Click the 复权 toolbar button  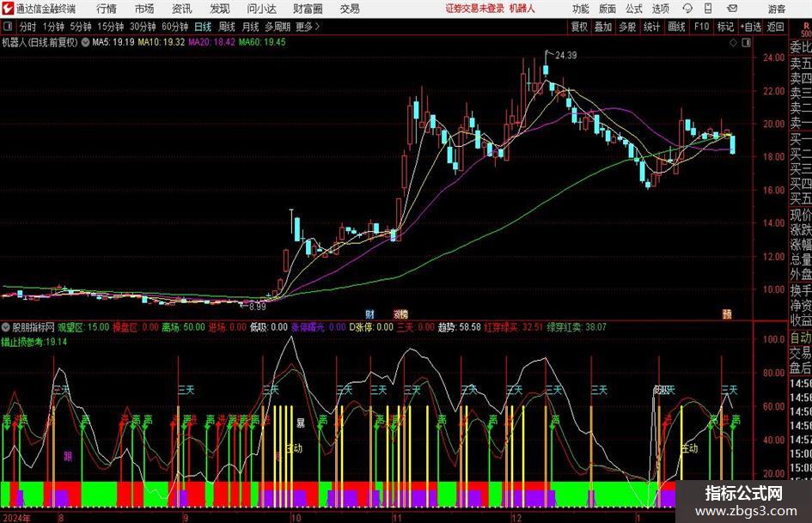point(579,27)
